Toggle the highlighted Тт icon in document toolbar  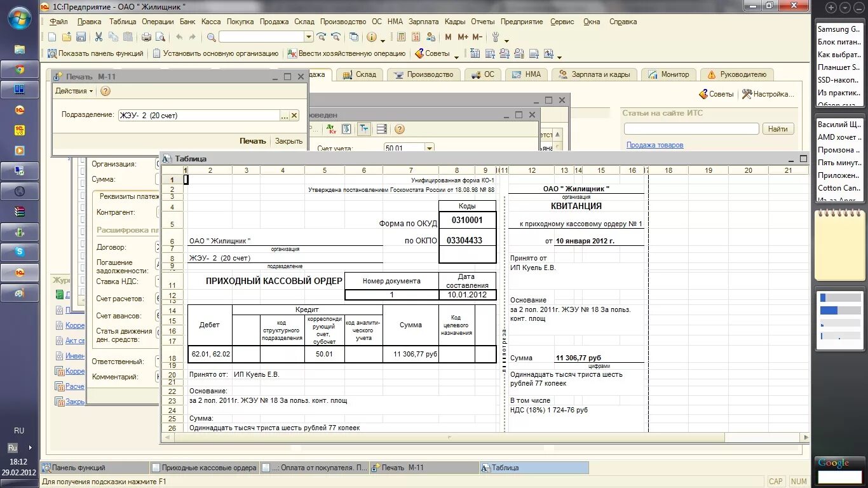point(364,129)
